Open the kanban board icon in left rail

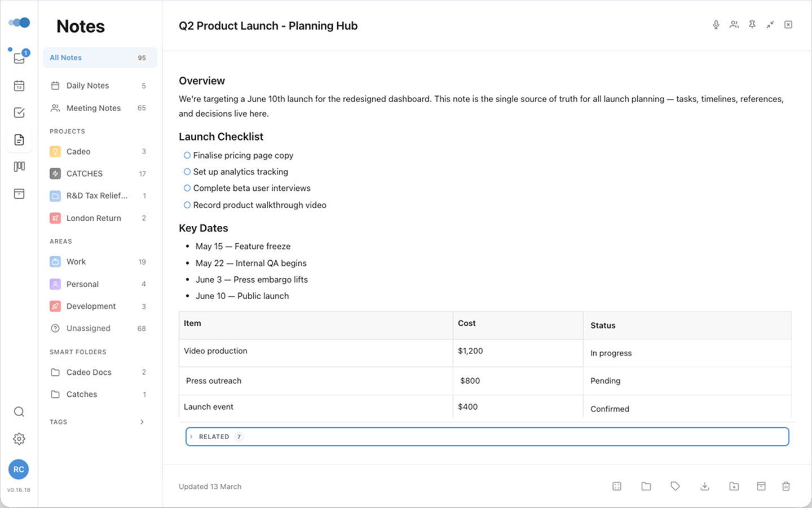[x=19, y=167]
